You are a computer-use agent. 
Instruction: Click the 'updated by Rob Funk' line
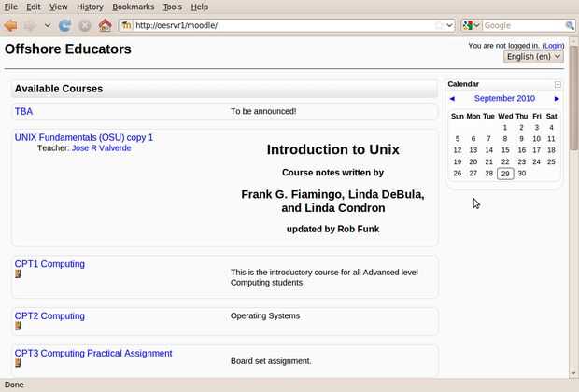coord(333,229)
